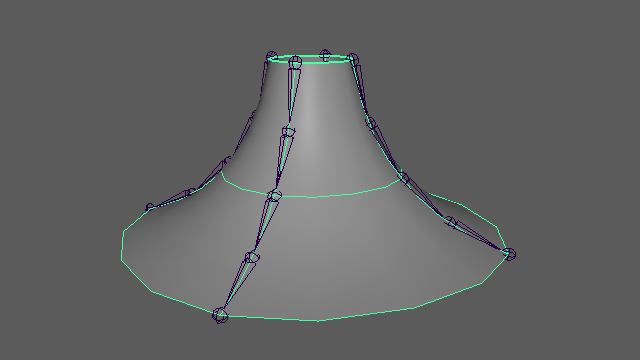Select the second joint of the right-side chain
The width and height of the screenshot is (640, 360).
coord(371,122)
